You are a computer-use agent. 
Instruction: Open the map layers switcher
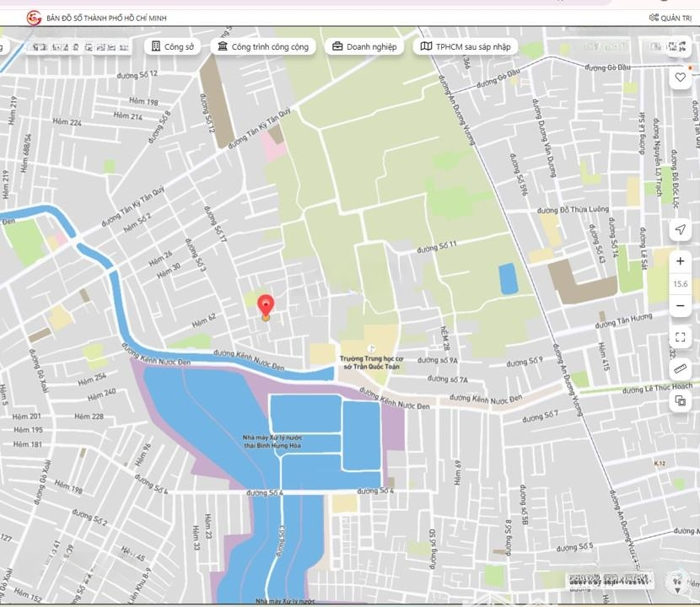[x=680, y=400]
